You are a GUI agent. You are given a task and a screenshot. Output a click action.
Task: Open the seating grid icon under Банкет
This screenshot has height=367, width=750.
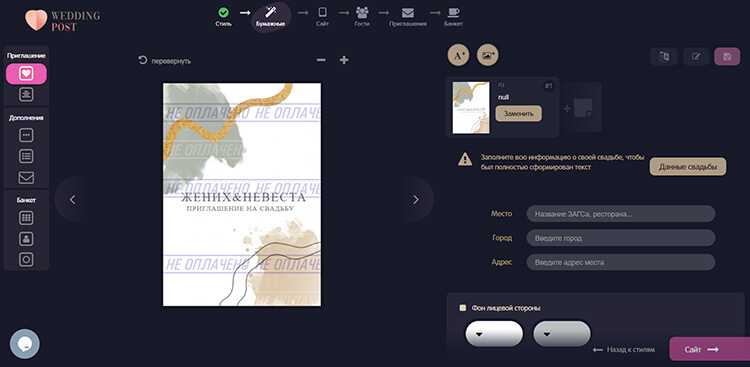[26, 218]
